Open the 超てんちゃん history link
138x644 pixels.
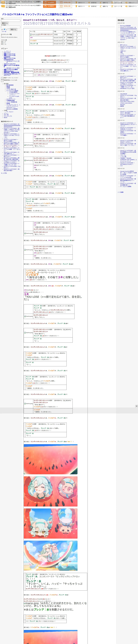(x=124, y=45)
